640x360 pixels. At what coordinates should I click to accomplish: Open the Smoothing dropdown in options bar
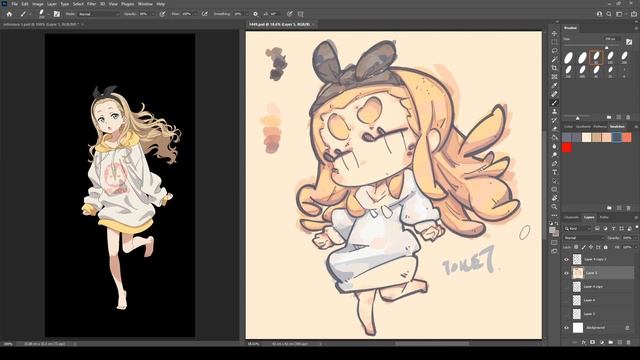(246, 14)
